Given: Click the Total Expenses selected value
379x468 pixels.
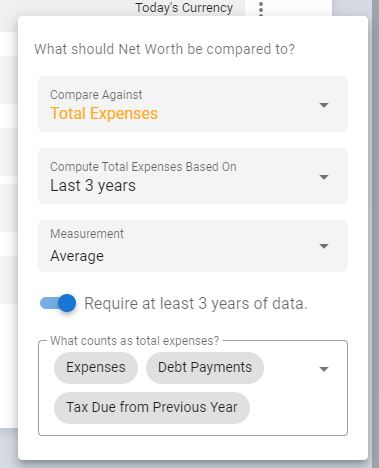Looking at the screenshot, I should click(x=104, y=113).
